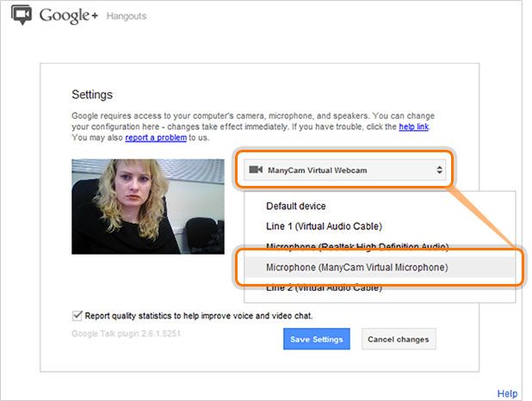Click the camera icon in the webcam dropdown
The image size is (532, 401).
(x=256, y=170)
